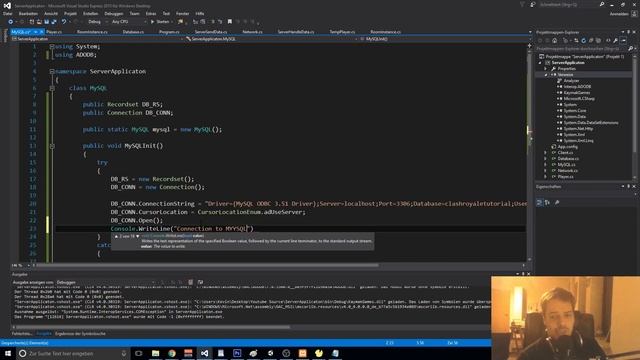Screen dimensions: 640x360
Task: Select the Interop.ADODB reference
Action: (577, 87)
